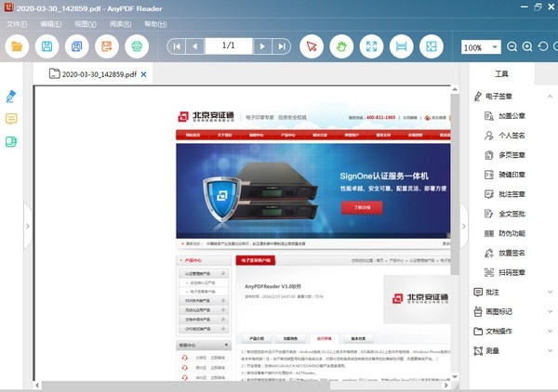Click AnyPDFReader V3.0 title in the document
This screenshot has height=392, width=558.
[272, 286]
